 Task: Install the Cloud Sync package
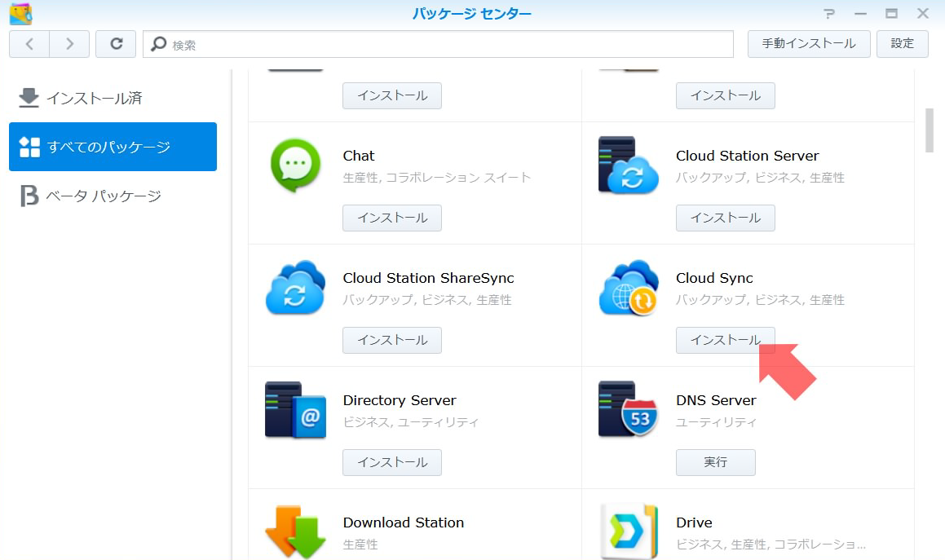[x=725, y=340]
